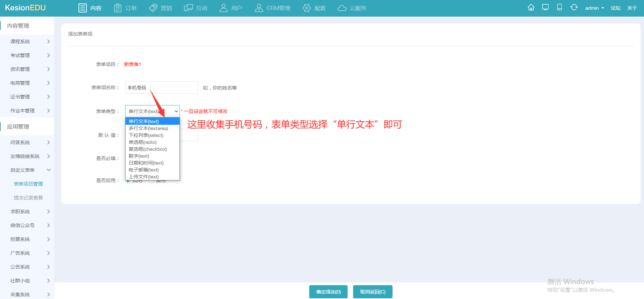This screenshot has width=644, height=299.
Task: Open the 云服务 cloud icon
Action: [x=342, y=8]
